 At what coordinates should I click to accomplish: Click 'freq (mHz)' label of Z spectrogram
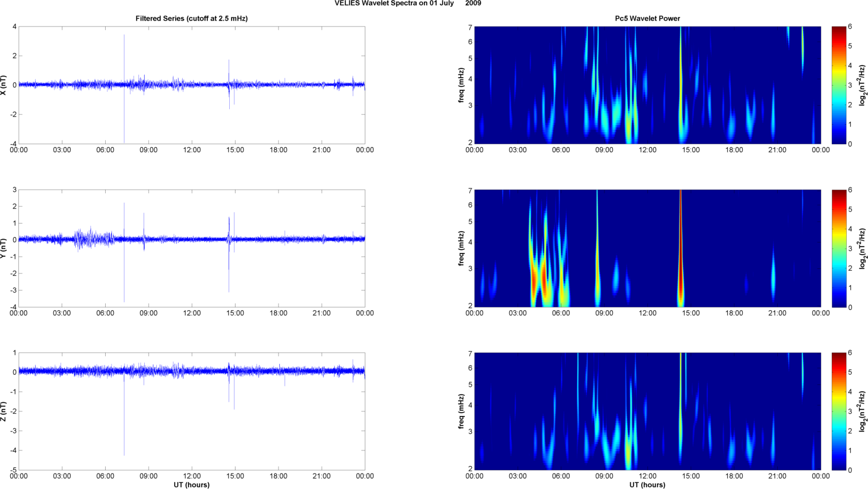461,411
